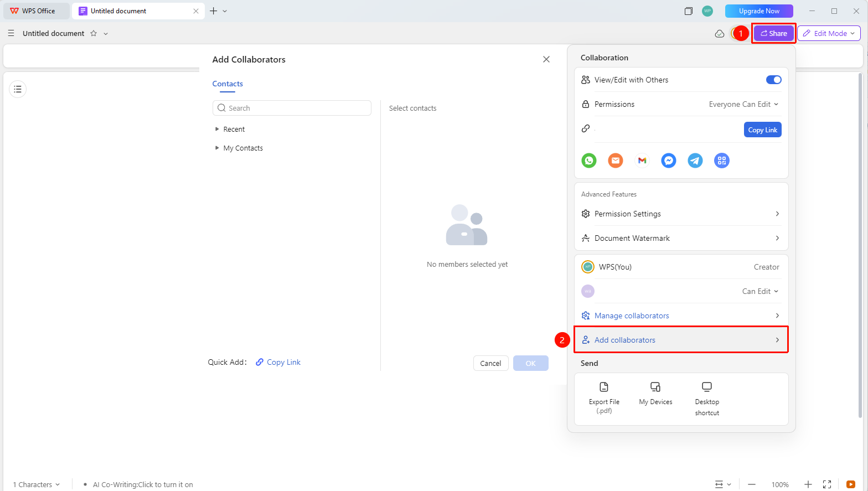
Task: Click the Add collaborators entry
Action: (x=681, y=340)
